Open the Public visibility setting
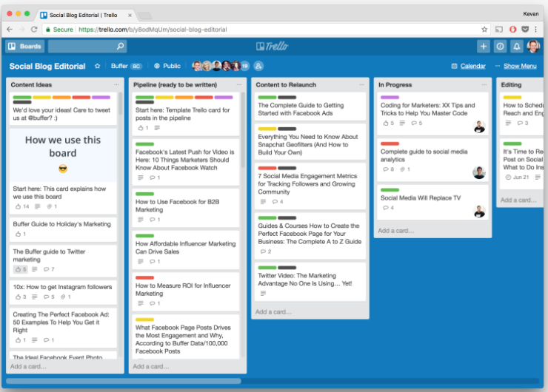Screen dimensions: 548x392 pyautogui.click(x=167, y=66)
